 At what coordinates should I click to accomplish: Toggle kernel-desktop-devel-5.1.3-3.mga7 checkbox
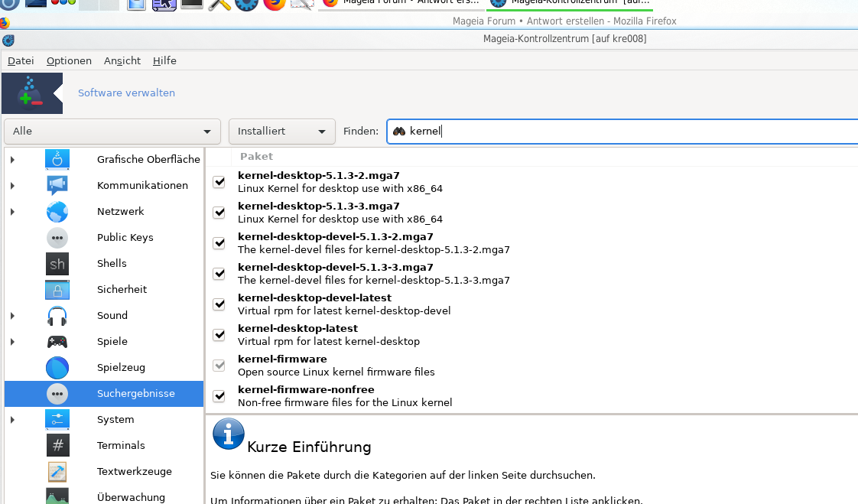219,274
